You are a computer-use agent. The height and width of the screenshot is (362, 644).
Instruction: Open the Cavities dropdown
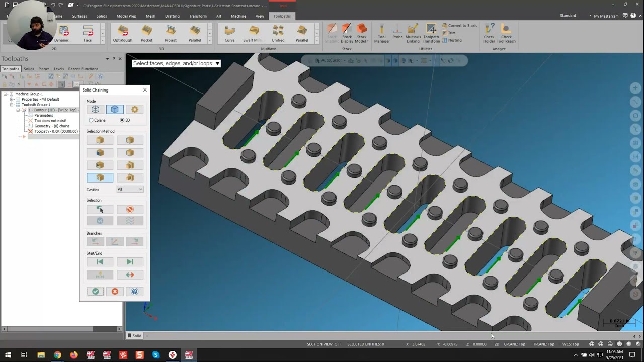[130, 189]
